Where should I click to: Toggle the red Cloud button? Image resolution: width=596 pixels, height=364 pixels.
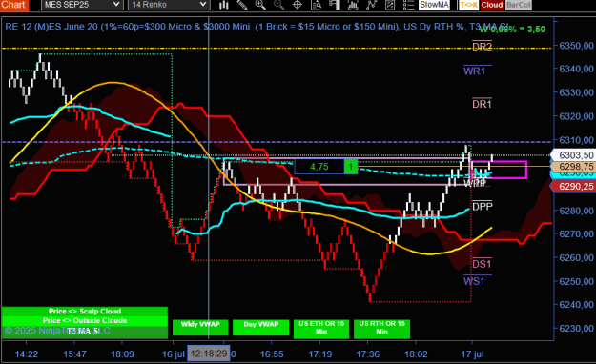(492, 5)
